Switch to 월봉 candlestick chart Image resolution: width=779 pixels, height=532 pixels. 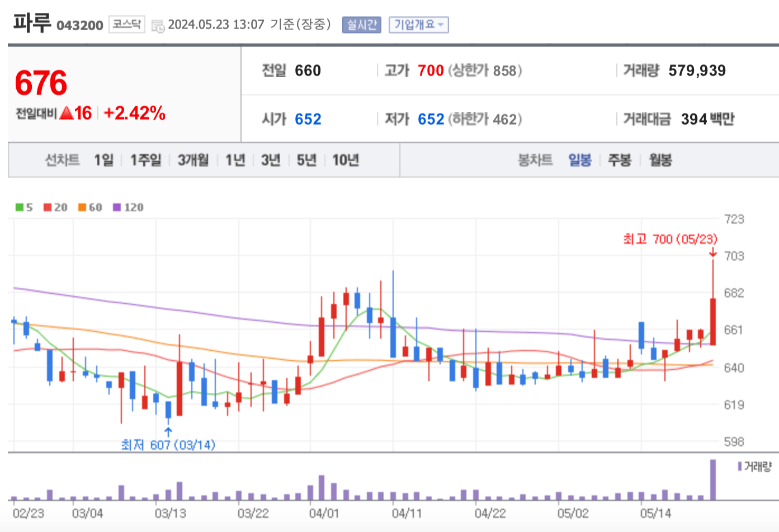point(660,160)
